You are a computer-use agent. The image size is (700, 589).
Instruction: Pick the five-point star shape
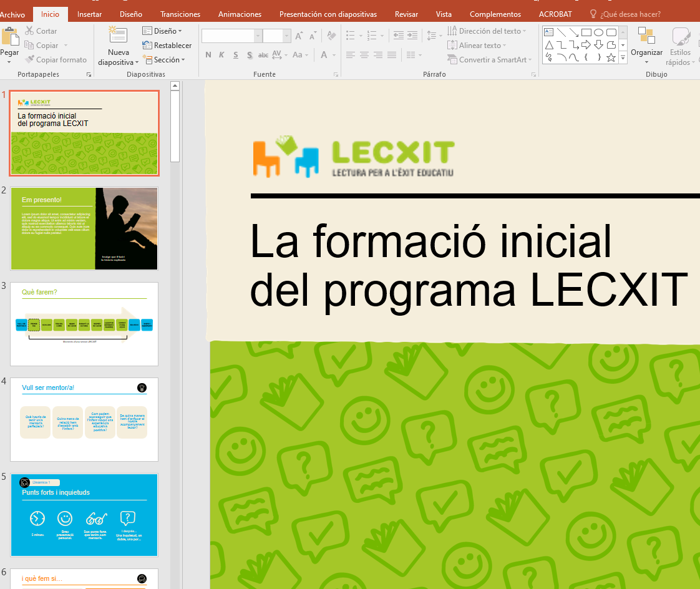[x=611, y=57]
